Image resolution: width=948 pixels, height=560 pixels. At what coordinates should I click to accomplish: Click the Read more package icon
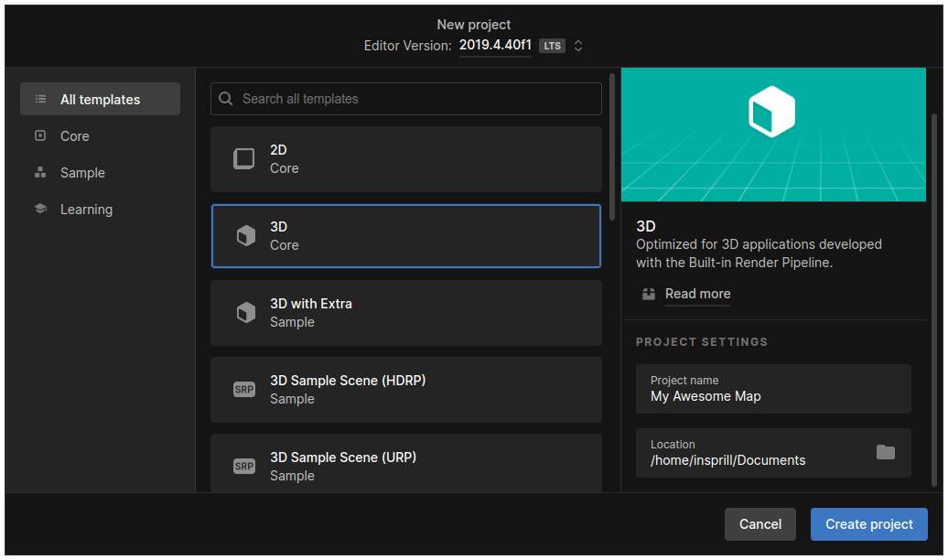[649, 294]
